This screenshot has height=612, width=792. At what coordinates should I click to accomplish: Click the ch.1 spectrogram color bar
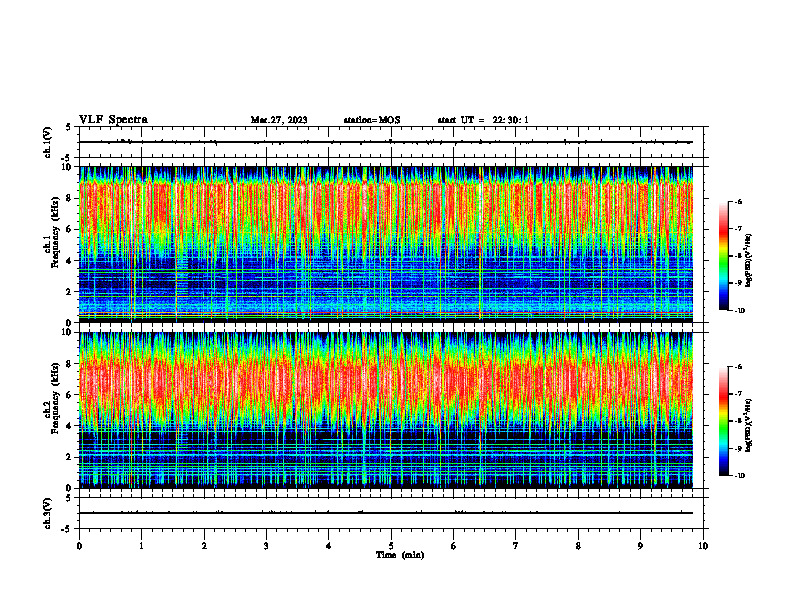coord(724,256)
